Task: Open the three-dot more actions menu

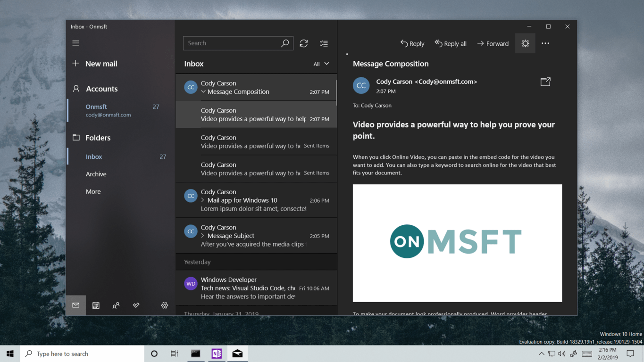Action: [545, 43]
